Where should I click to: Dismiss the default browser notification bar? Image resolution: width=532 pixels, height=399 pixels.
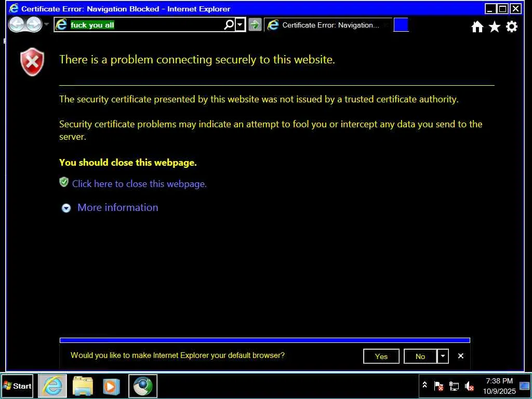pyautogui.click(x=460, y=356)
